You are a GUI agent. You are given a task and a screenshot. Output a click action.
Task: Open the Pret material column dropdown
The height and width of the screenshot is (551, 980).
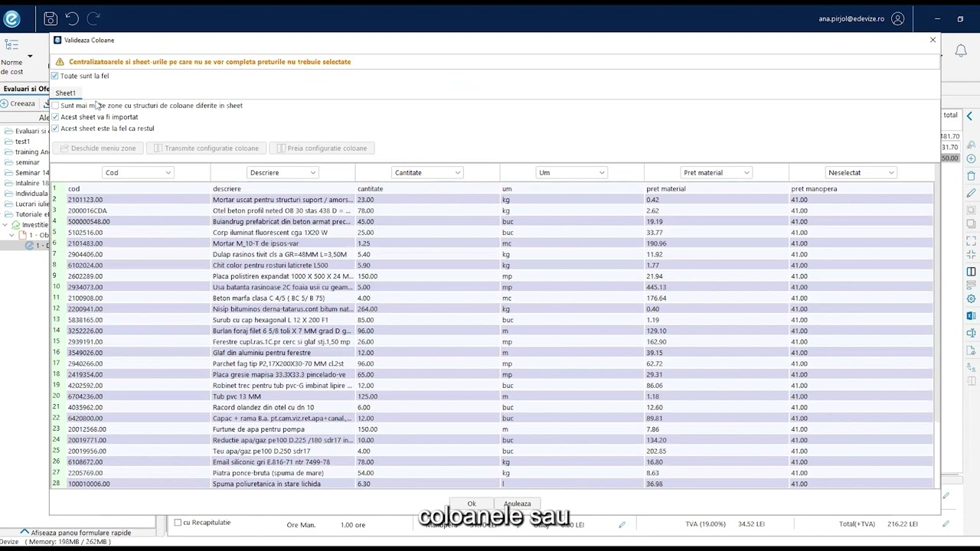(716, 173)
